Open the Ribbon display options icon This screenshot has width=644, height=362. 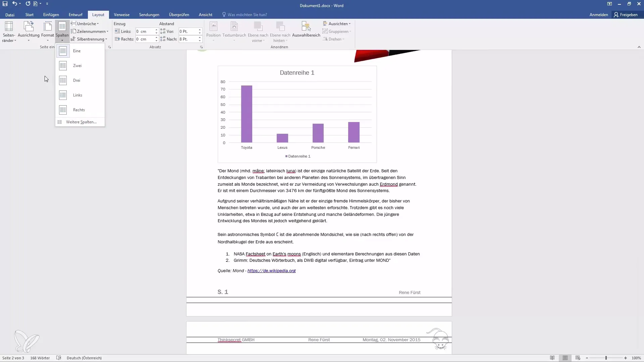point(609,4)
